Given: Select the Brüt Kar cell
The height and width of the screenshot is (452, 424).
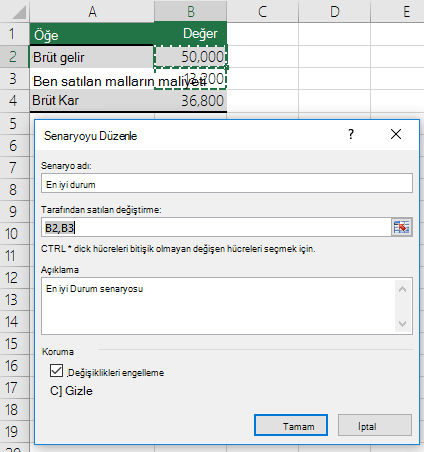Looking at the screenshot, I should click(92, 101).
